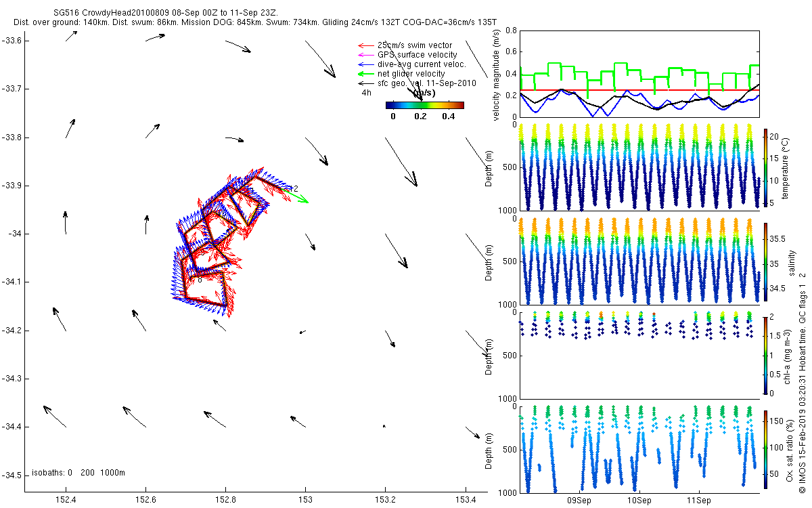Image resolution: width=812 pixels, height=508 pixels.
Task: Click the '35.5' salinity colorbar tick
Action: [x=776, y=239]
